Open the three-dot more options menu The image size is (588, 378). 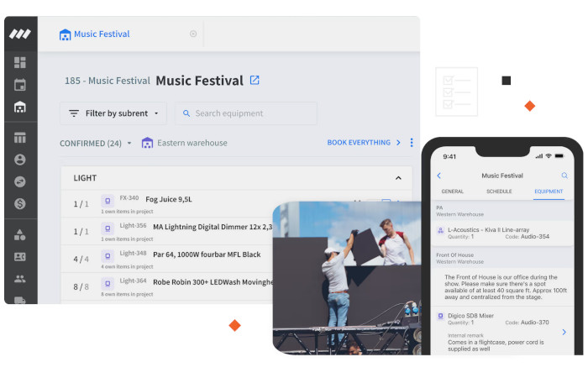click(412, 143)
